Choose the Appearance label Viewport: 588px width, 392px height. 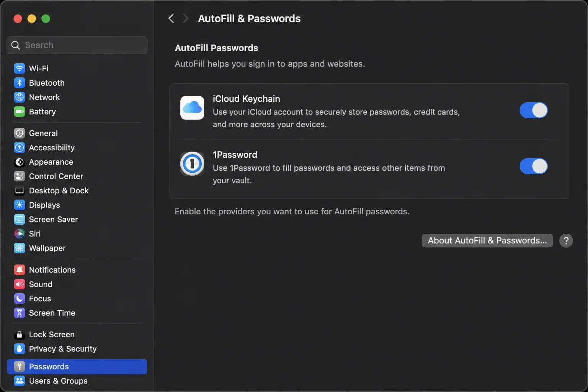[x=51, y=162]
